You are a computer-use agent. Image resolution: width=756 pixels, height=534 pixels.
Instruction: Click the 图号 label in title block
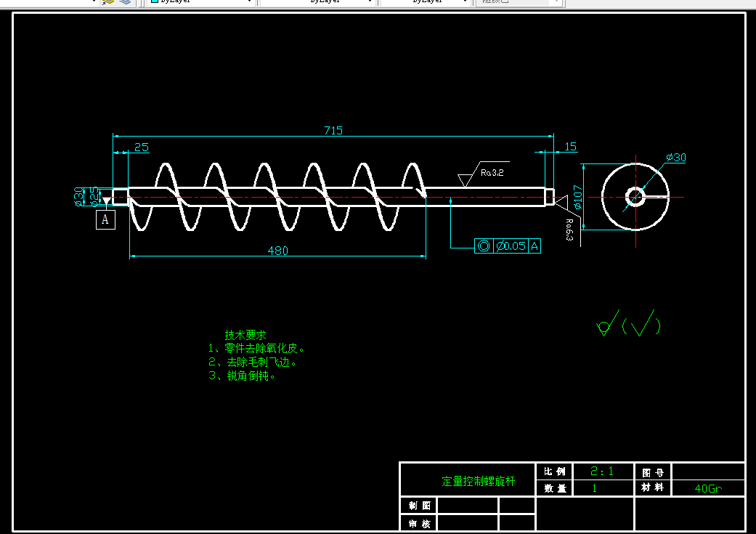[x=653, y=473]
